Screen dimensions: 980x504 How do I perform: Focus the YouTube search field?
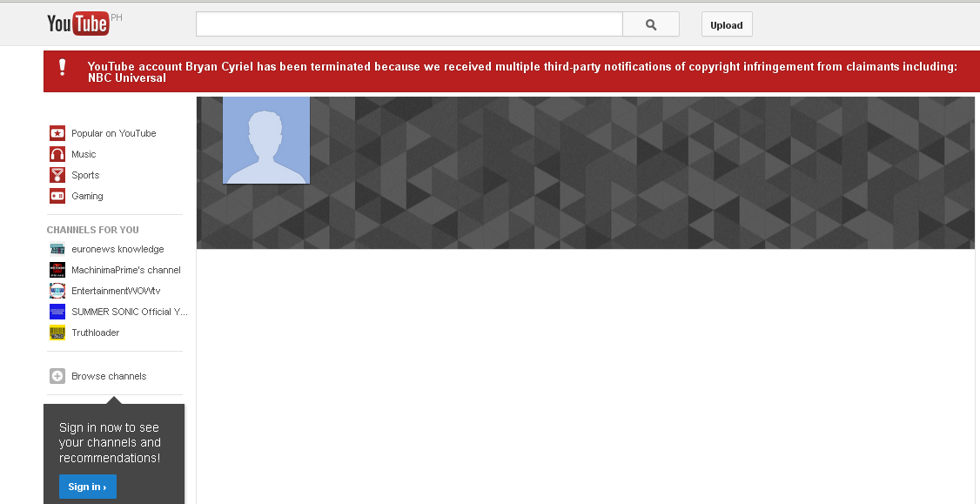point(409,24)
